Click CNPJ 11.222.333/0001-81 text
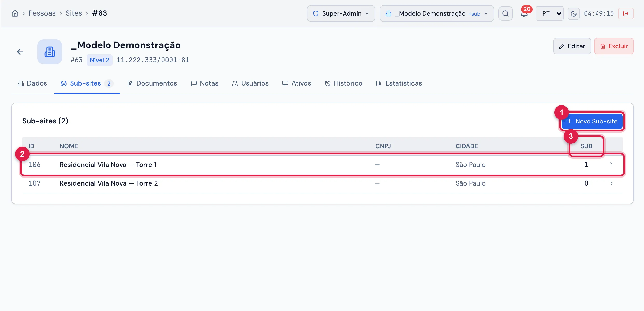This screenshot has height=311, width=644. [153, 60]
